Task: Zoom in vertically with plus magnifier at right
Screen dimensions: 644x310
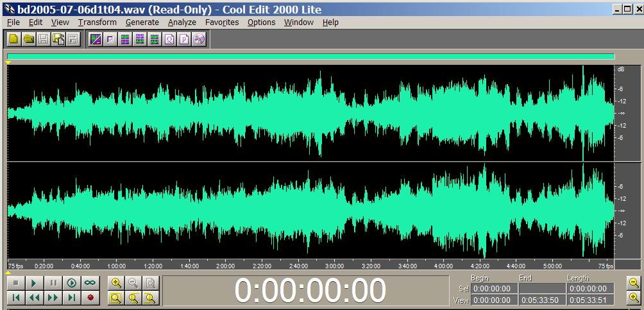Action: click(x=634, y=297)
